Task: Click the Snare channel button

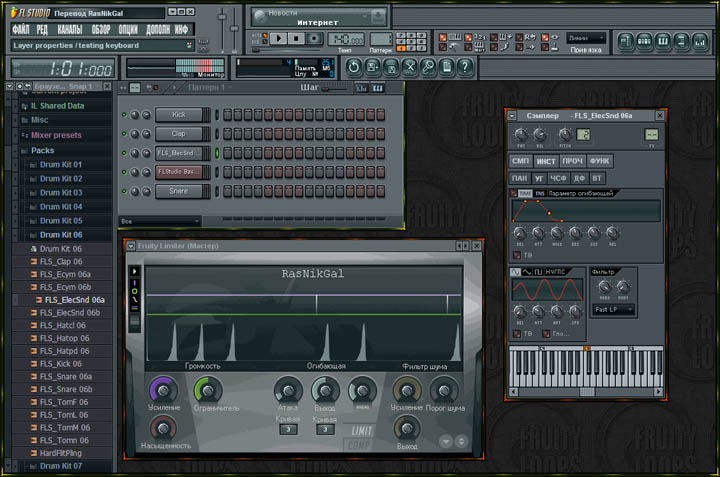Action: (x=179, y=191)
